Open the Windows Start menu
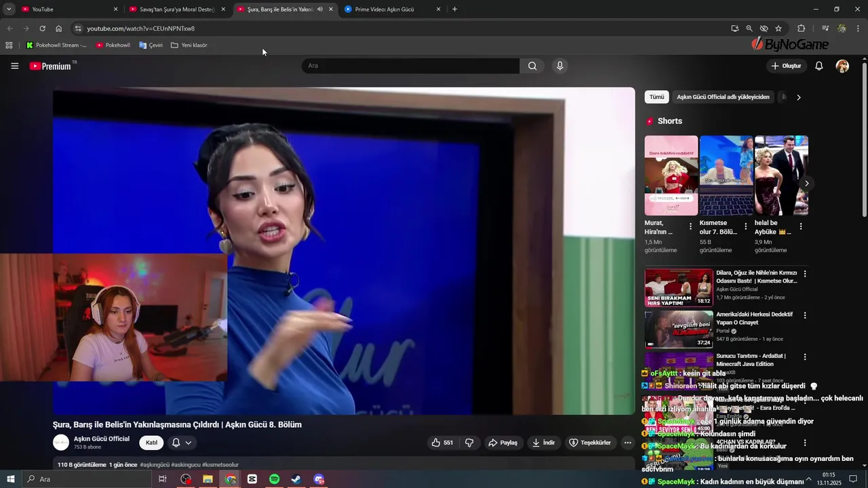The height and width of the screenshot is (488, 868). click(x=10, y=479)
